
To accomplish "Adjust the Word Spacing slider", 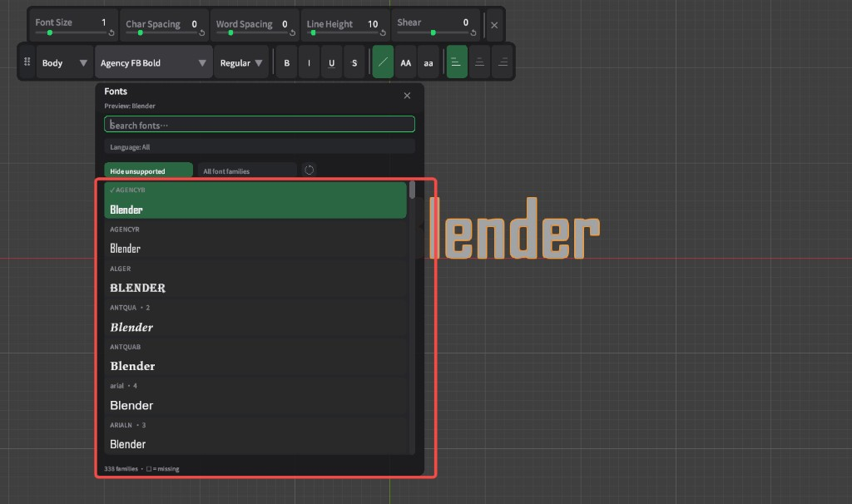I will pos(251,32).
